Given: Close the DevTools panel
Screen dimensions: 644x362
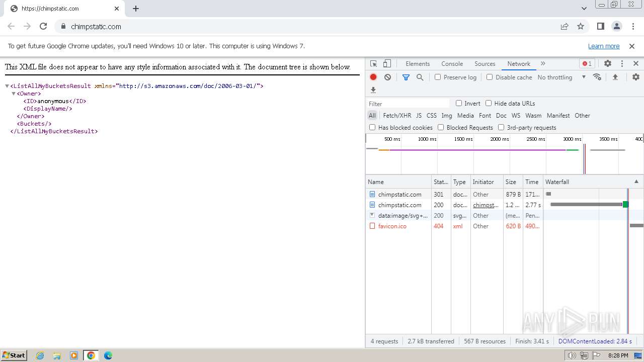Looking at the screenshot, I should point(636,64).
